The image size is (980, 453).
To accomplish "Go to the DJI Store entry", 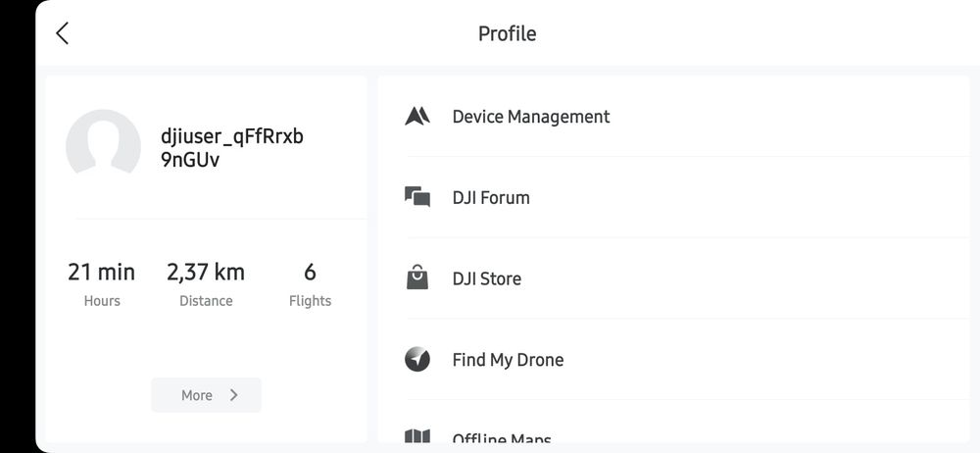I will [486, 278].
